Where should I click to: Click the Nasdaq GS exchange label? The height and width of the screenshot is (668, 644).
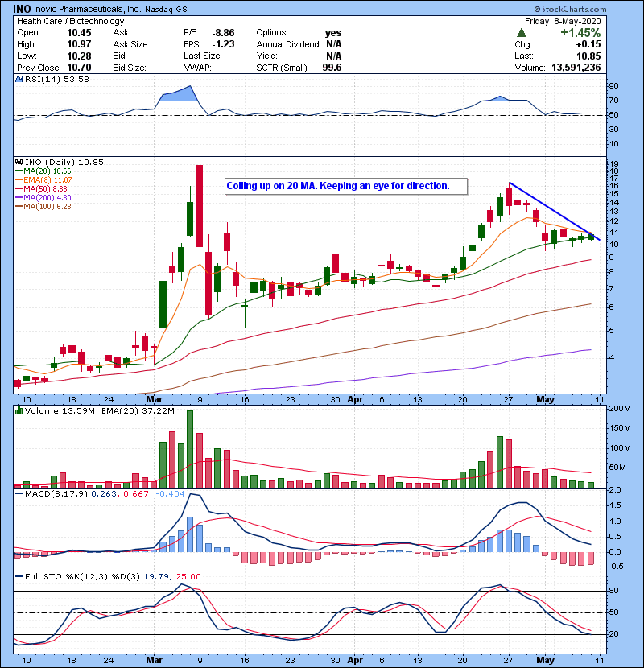pyautogui.click(x=166, y=10)
